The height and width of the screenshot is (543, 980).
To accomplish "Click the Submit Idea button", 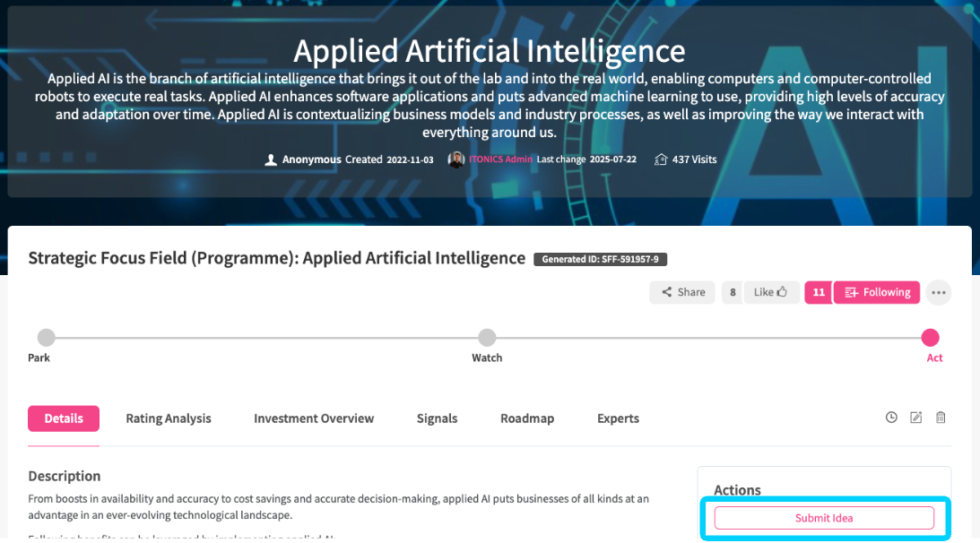I will point(824,518).
